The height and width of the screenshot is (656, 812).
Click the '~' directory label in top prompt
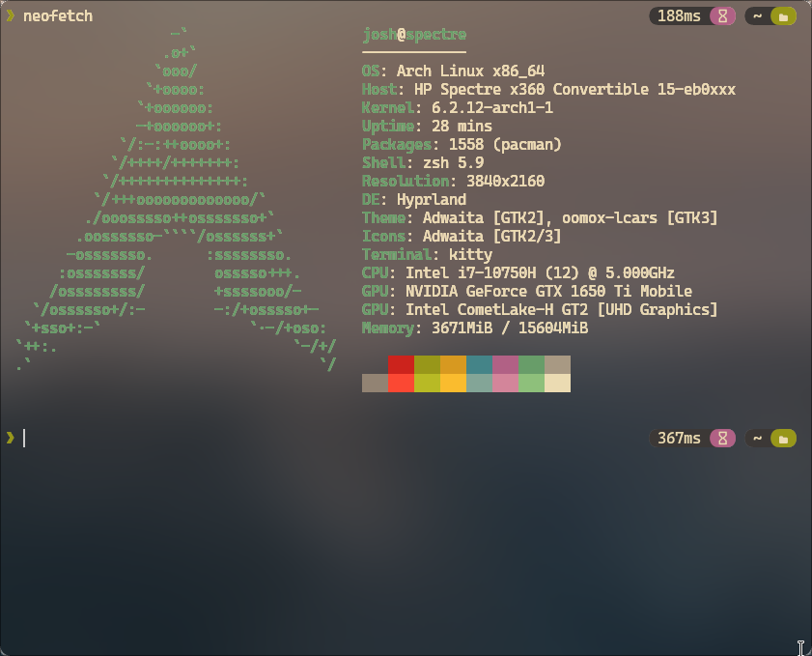coord(757,16)
